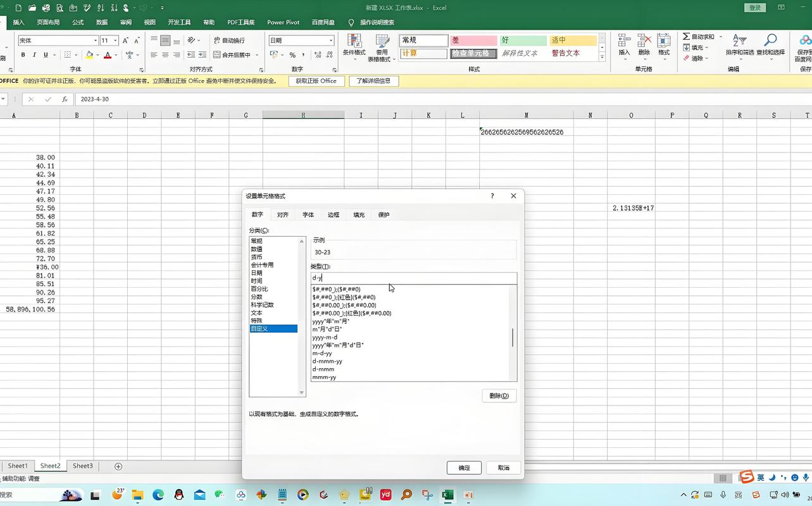Click Sort A to Z quick access icon

click(101, 8)
